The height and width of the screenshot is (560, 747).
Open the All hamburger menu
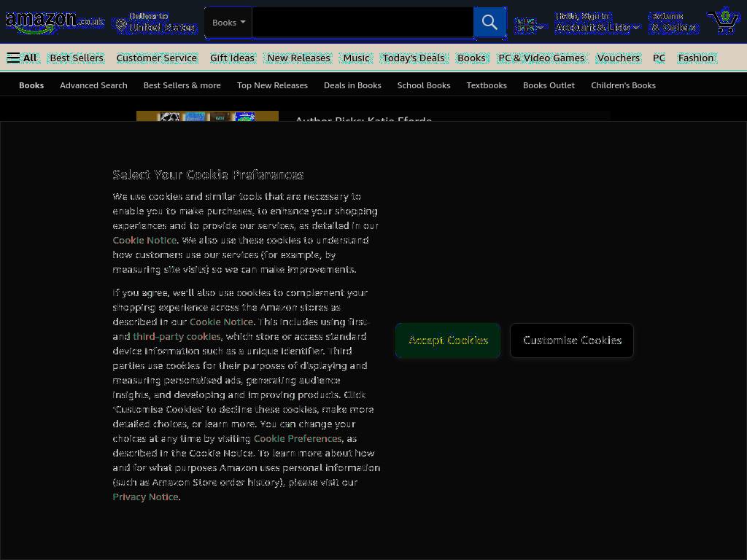pos(21,58)
